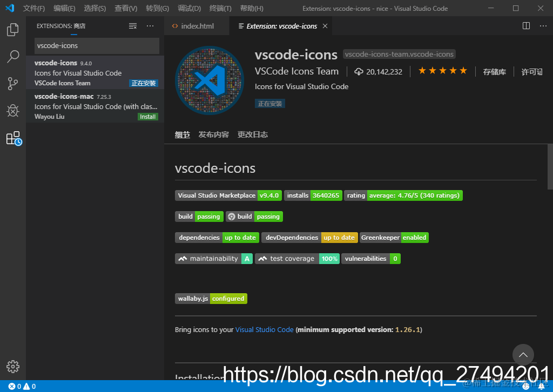
Task: Open the Visual Studio Code hyperlink
Action: tap(265, 329)
